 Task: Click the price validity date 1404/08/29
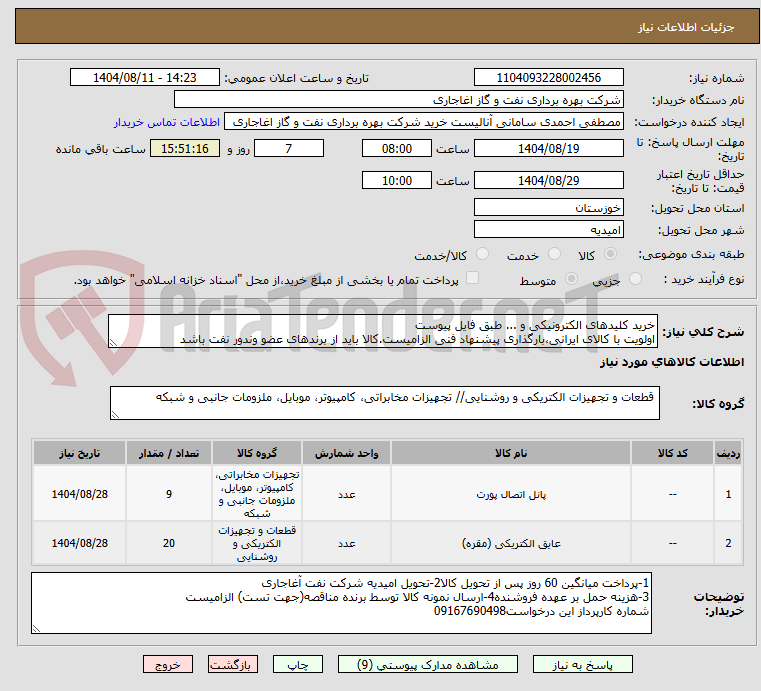pyautogui.click(x=548, y=181)
